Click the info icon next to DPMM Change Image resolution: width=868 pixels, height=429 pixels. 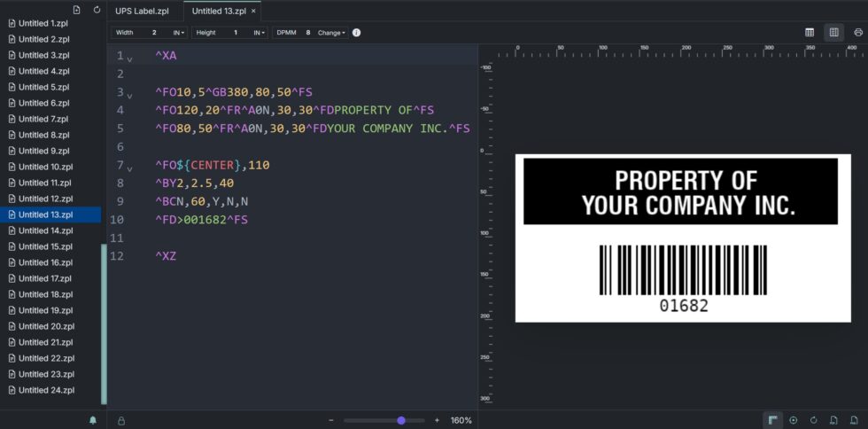pyautogui.click(x=356, y=33)
